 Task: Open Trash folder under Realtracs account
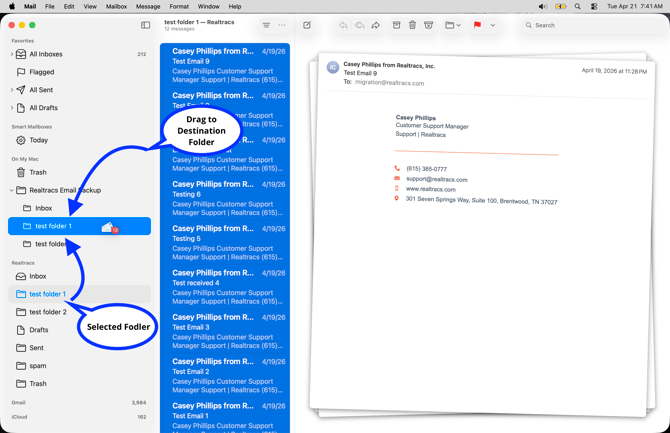point(79,384)
